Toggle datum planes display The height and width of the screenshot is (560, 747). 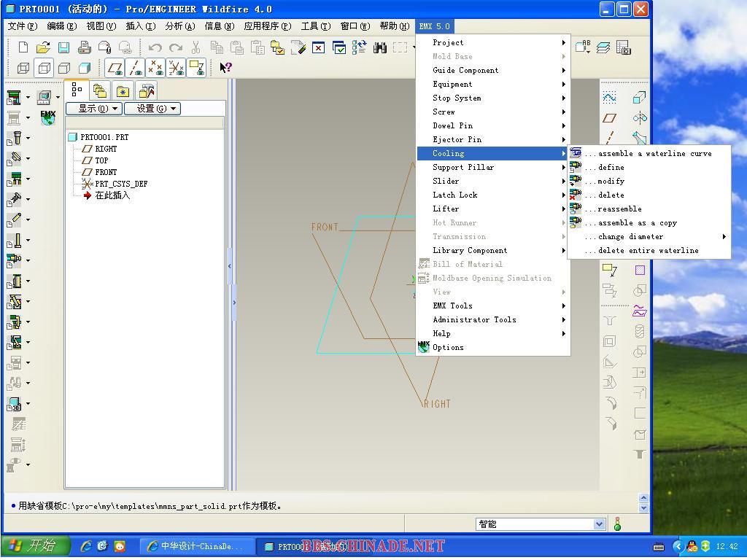click(x=115, y=69)
